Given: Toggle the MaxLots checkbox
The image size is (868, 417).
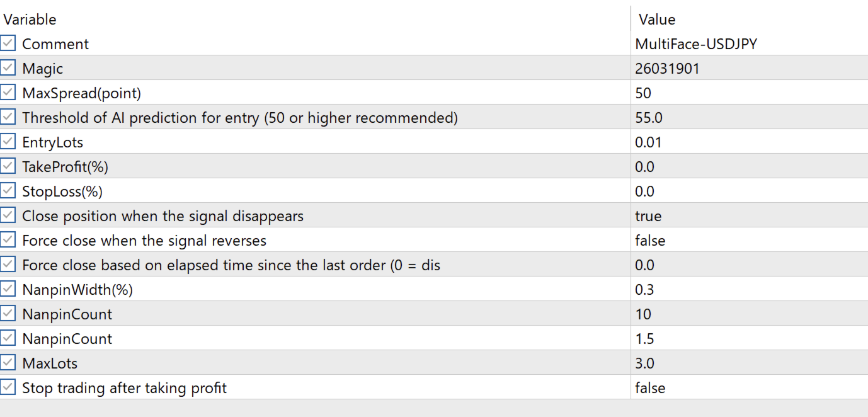Looking at the screenshot, I should pos(8,363).
